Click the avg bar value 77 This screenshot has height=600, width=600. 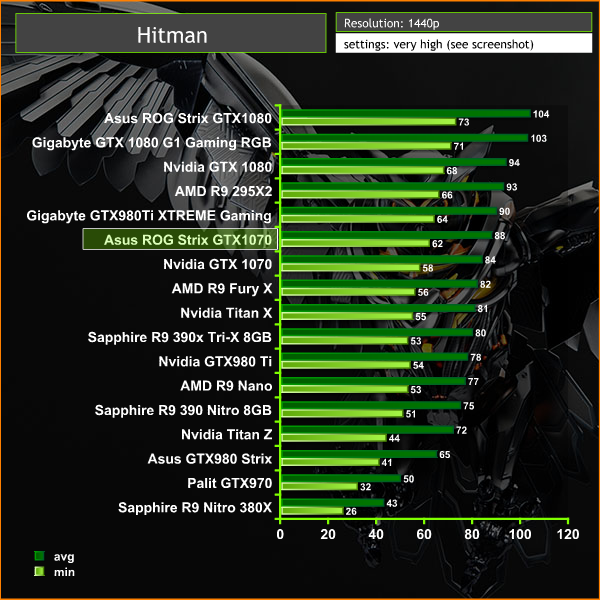click(x=473, y=382)
